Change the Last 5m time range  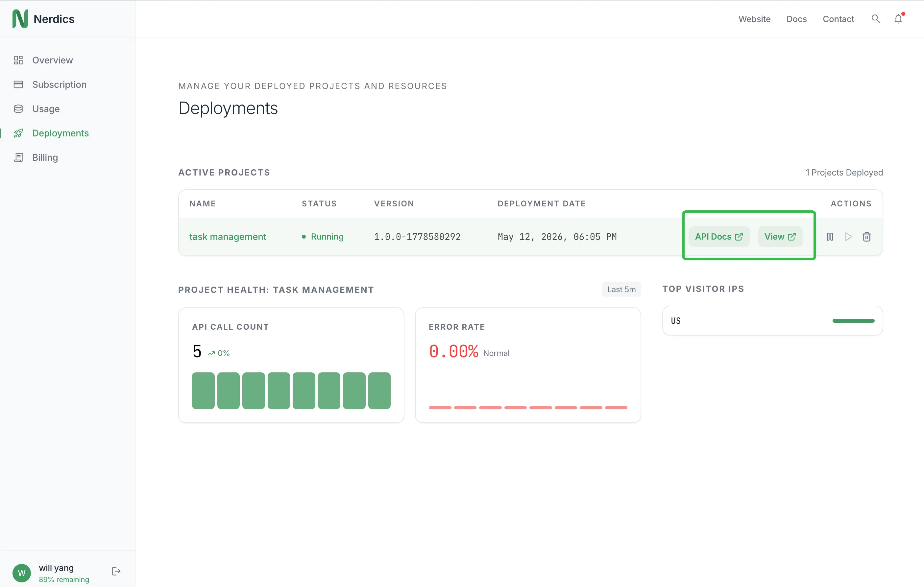(x=621, y=290)
